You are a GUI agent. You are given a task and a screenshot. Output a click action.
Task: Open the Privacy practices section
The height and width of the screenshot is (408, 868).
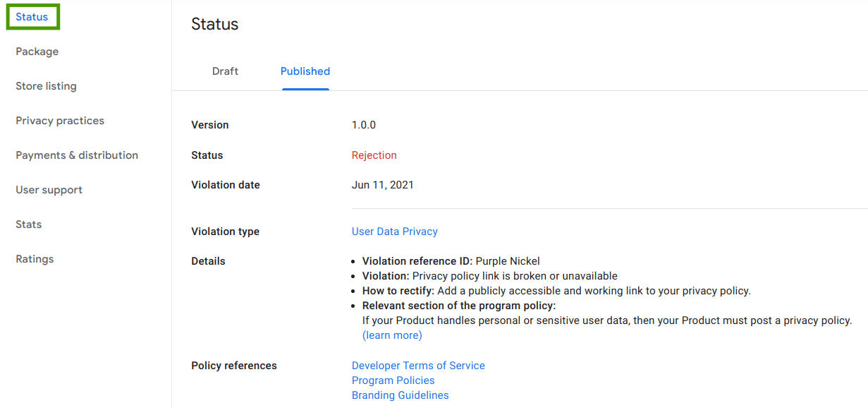[x=59, y=120]
